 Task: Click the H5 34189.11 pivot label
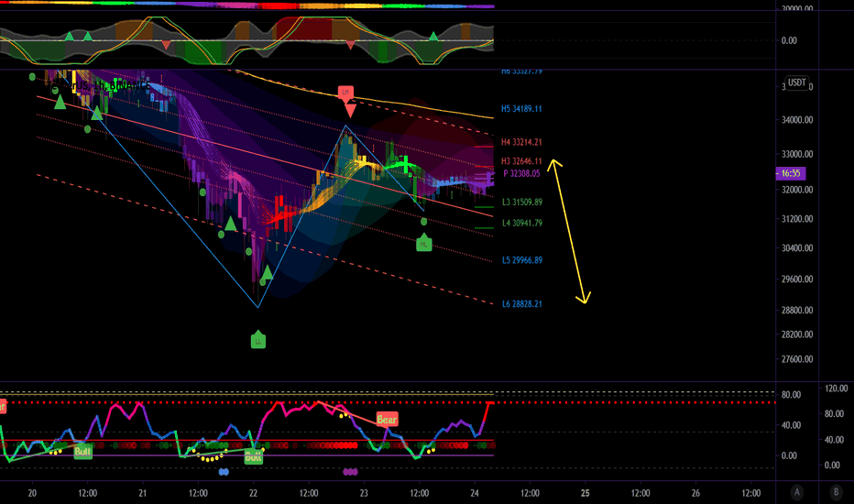click(521, 109)
